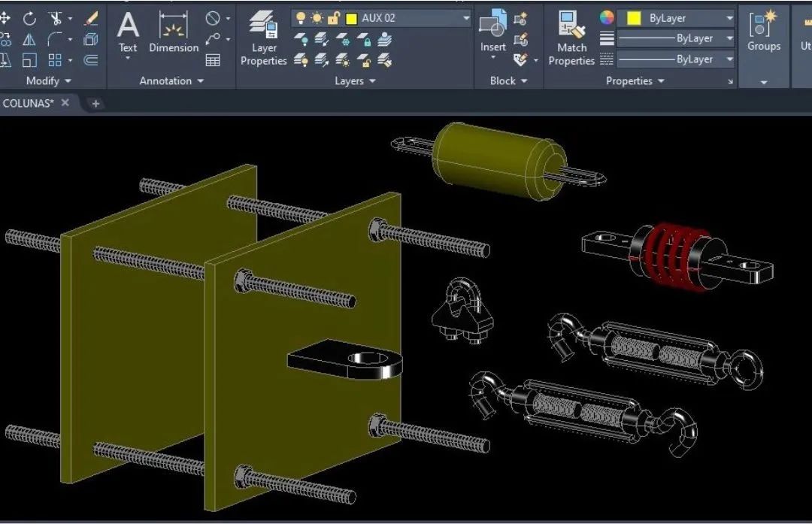
Task: Select the Offset tool
Action: pos(91,60)
